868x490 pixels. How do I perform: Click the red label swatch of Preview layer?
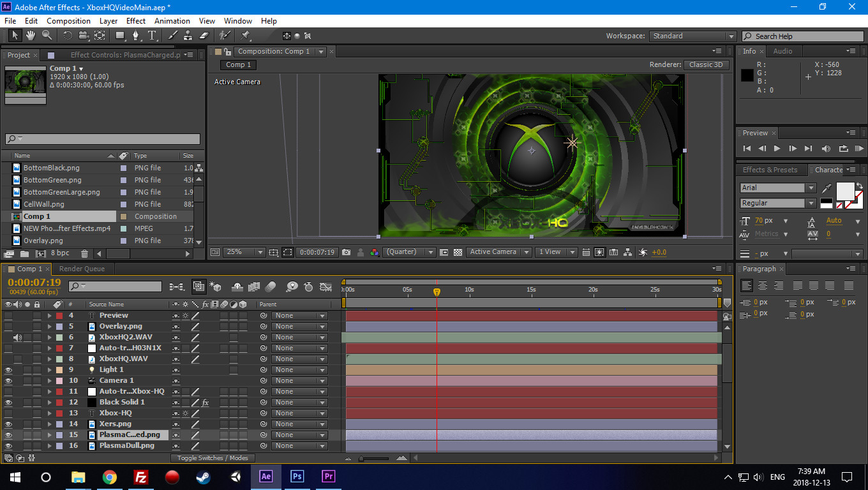59,315
